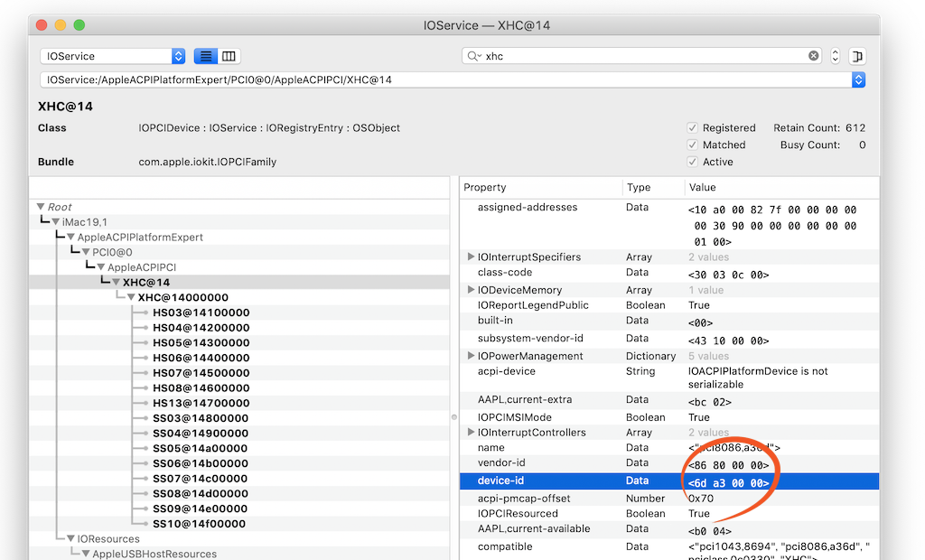Open the IOService plane dropdown

[113, 56]
